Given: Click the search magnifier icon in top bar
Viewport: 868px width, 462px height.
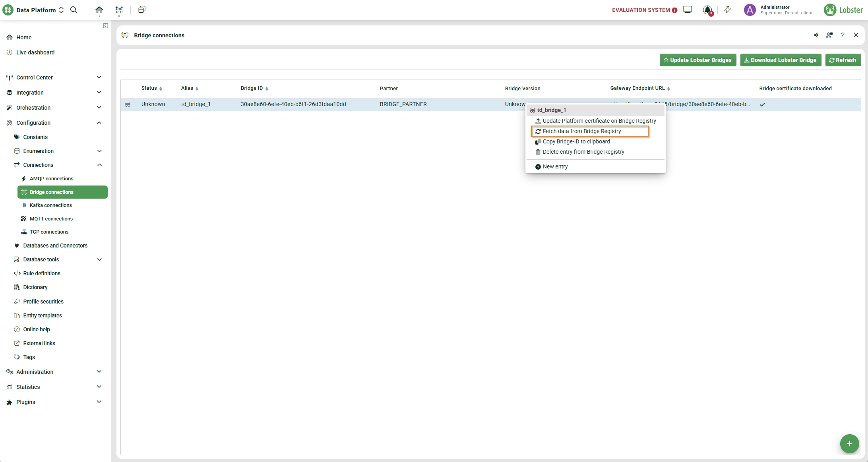Looking at the screenshot, I should (74, 10).
